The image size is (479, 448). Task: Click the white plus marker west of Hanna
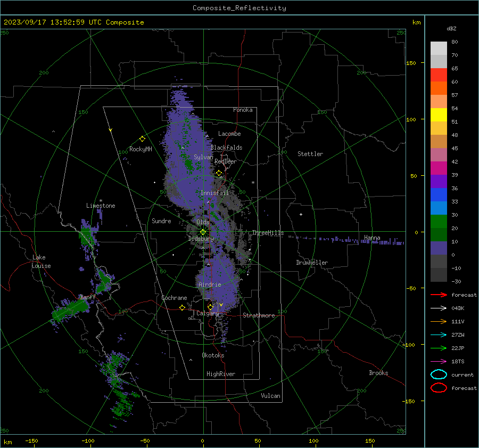pos(301,214)
